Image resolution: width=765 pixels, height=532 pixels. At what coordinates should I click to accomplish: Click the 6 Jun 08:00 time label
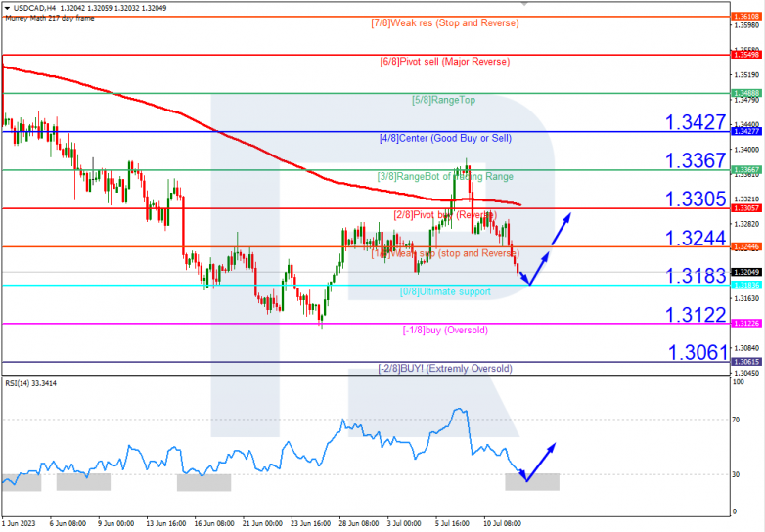click(x=67, y=524)
